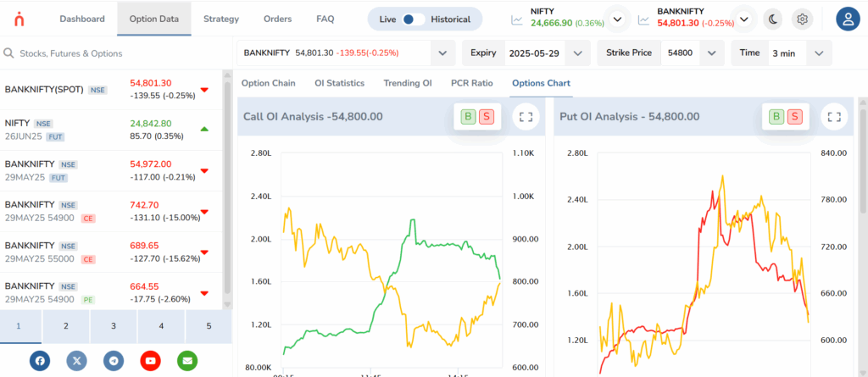Viewport: 868px width, 377px height.
Task: Select BANKNIFTY 29MAY25 55000 CE row
Action: click(x=111, y=252)
